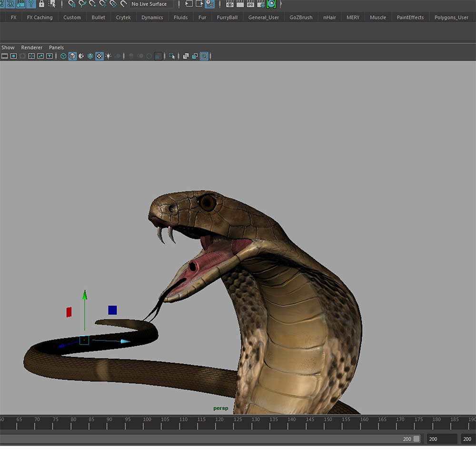
Task: Toggle X-ray active components icon
Action: [195, 56]
